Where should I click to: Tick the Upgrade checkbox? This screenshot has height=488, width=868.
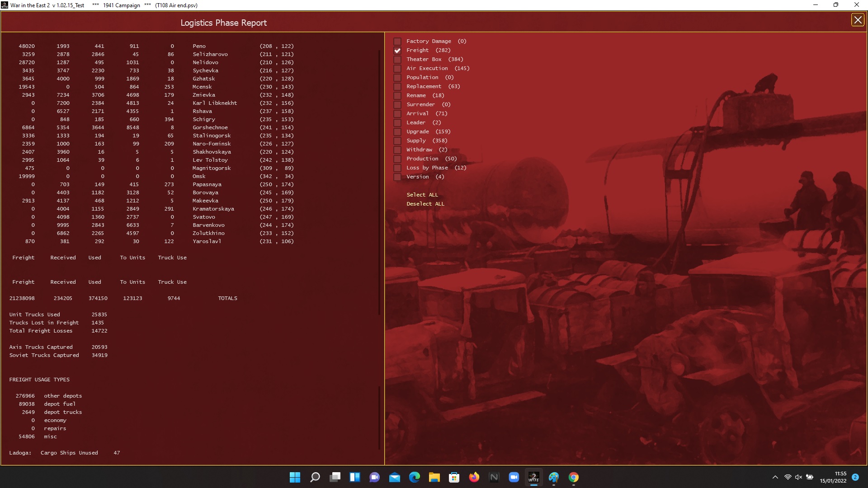click(x=397, y=132)
